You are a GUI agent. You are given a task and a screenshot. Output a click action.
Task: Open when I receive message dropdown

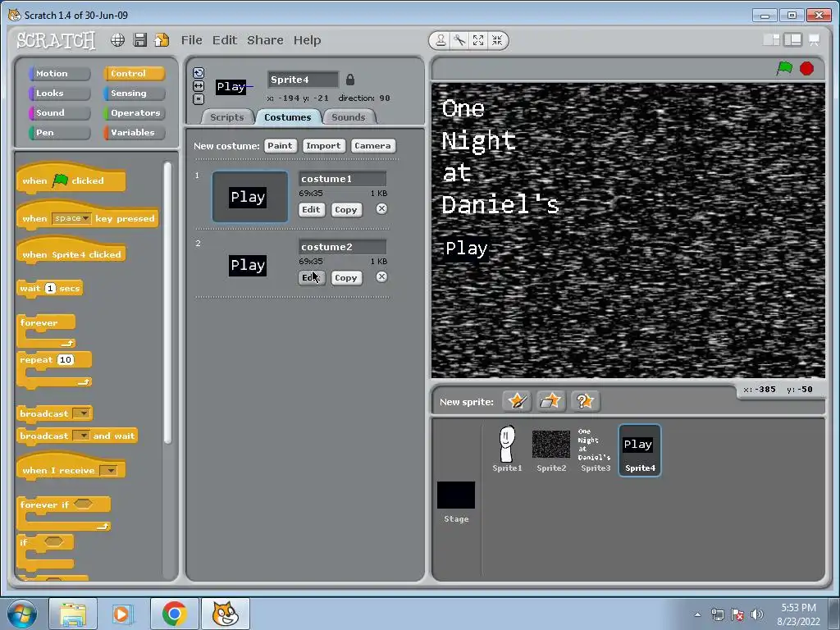pyautogui.click(x=109, y=470)
